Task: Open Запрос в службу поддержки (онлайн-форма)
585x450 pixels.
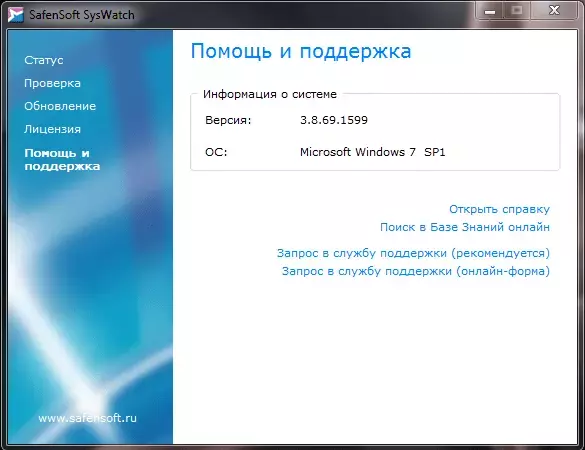Action: pos(416,271)
